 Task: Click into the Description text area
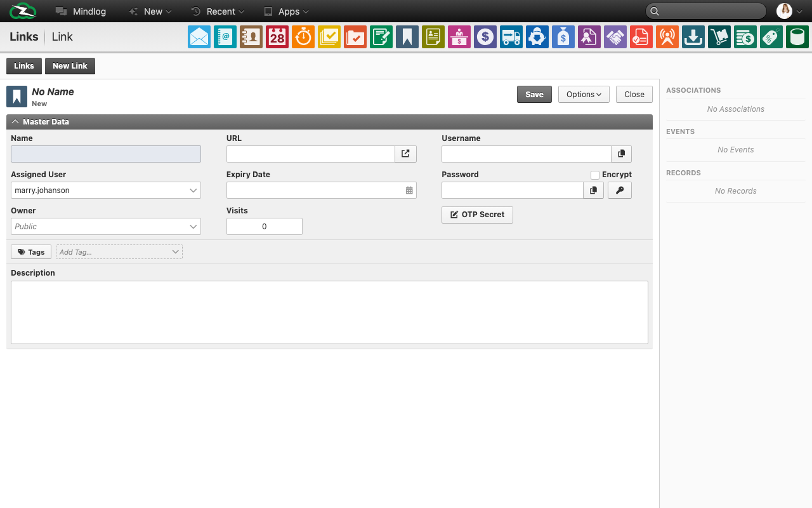pyautogui.click(x=329, y=312)
